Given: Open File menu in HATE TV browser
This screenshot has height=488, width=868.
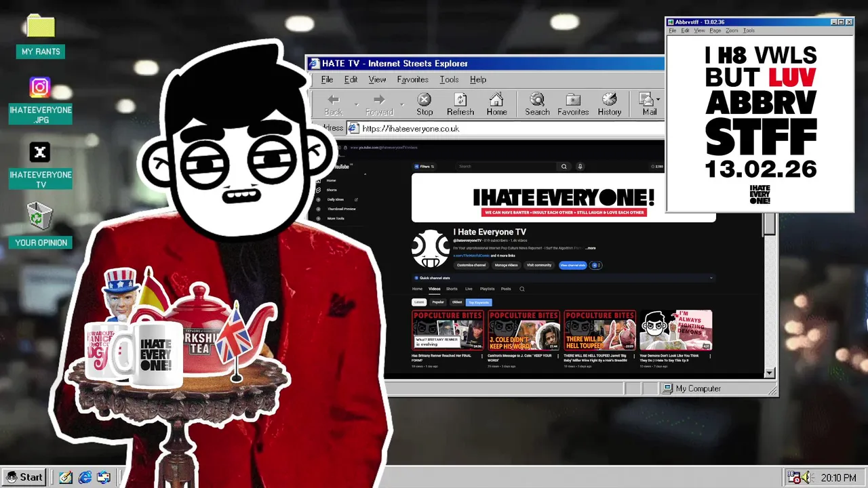Looking at the screenshot, I should pyautogui.click(x=327, y=79).
